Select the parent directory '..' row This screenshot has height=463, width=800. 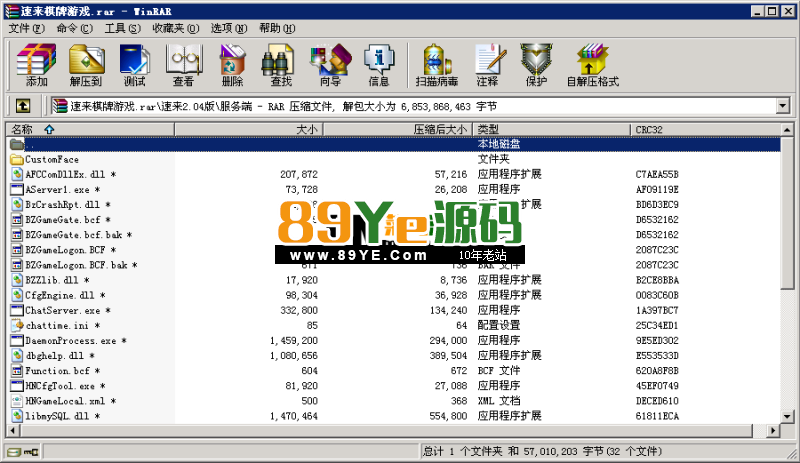pos(393,144)
